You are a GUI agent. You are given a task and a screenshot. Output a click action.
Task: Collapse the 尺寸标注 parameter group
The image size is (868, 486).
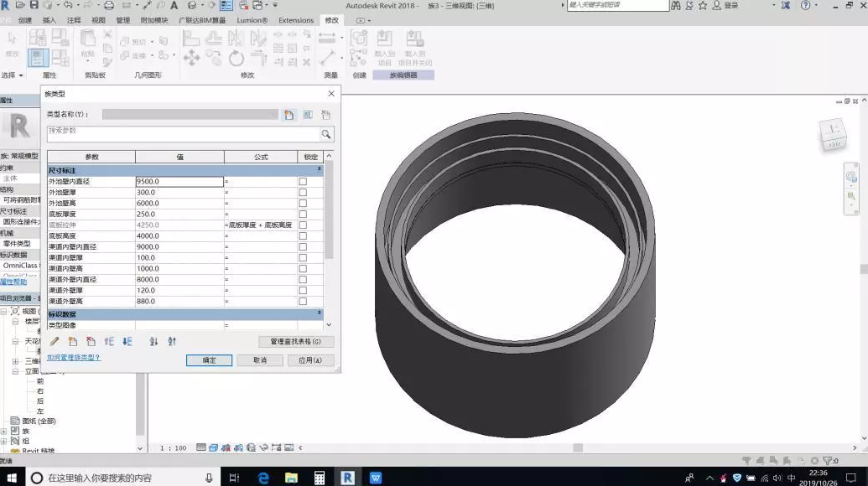click(x=319, y=169)
